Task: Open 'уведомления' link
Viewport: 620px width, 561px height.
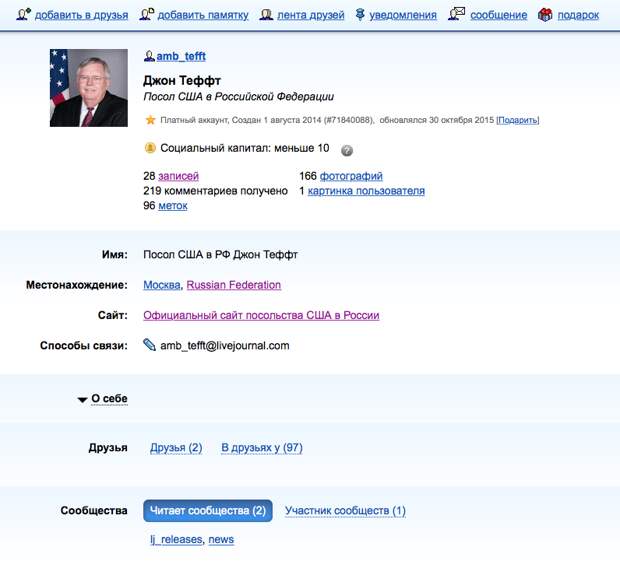Action: click(x=403, y=15)
